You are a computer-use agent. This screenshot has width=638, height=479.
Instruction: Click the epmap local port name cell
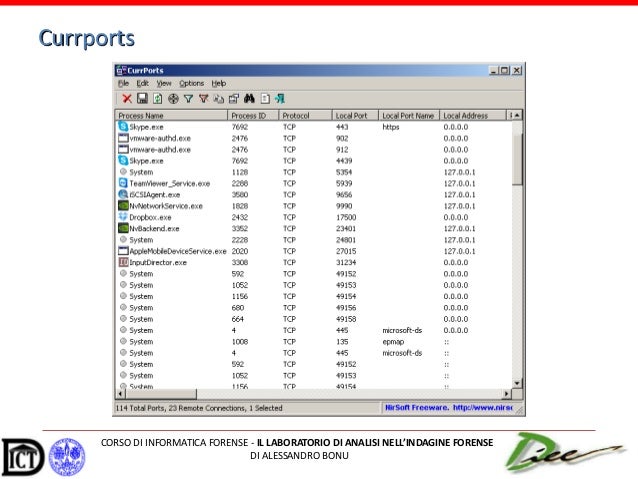pyautogui.click(x=393, y=342)
